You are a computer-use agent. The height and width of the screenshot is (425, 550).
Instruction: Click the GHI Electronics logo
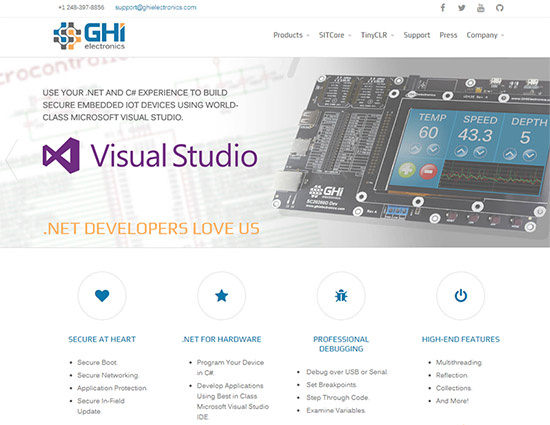coord(89,36)
